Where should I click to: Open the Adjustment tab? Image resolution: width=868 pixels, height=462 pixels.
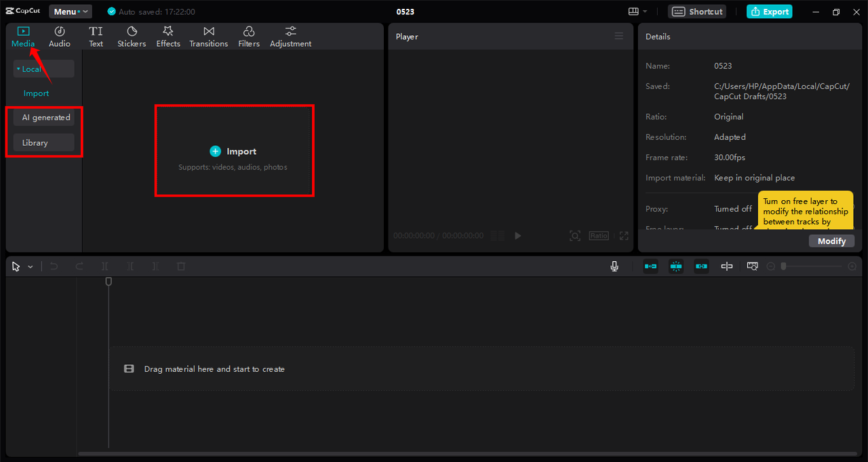291,37
